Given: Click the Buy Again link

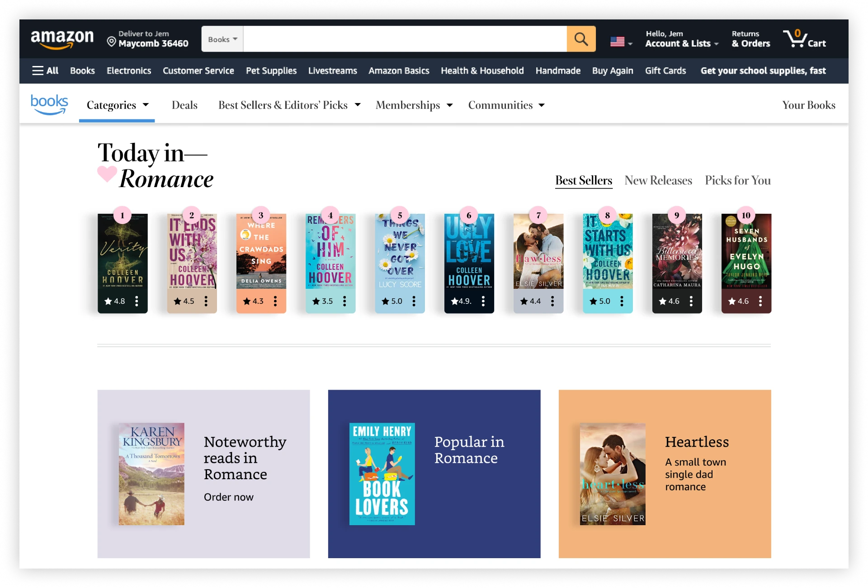Looking at the screenshot, I should click(x=613, y=71).
